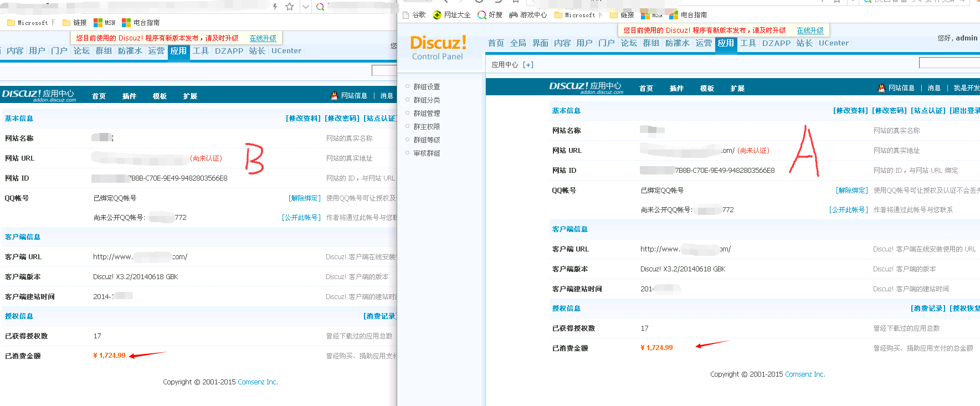Click the search field right of 应用中心 [+]
Viewport: 980px width, 406px height.
pyautogui.click(x=948, y=63)
